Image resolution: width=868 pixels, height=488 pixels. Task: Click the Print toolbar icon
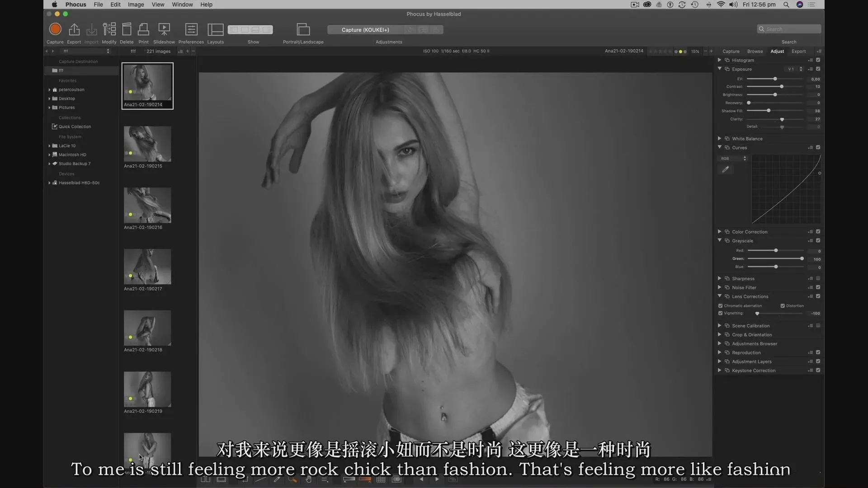click(143, 29)
